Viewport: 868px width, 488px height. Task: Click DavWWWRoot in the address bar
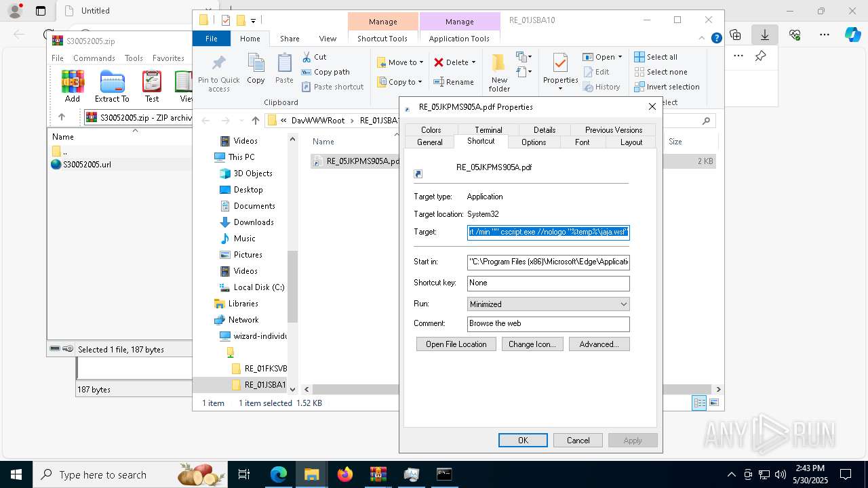(x=318, y=121)
